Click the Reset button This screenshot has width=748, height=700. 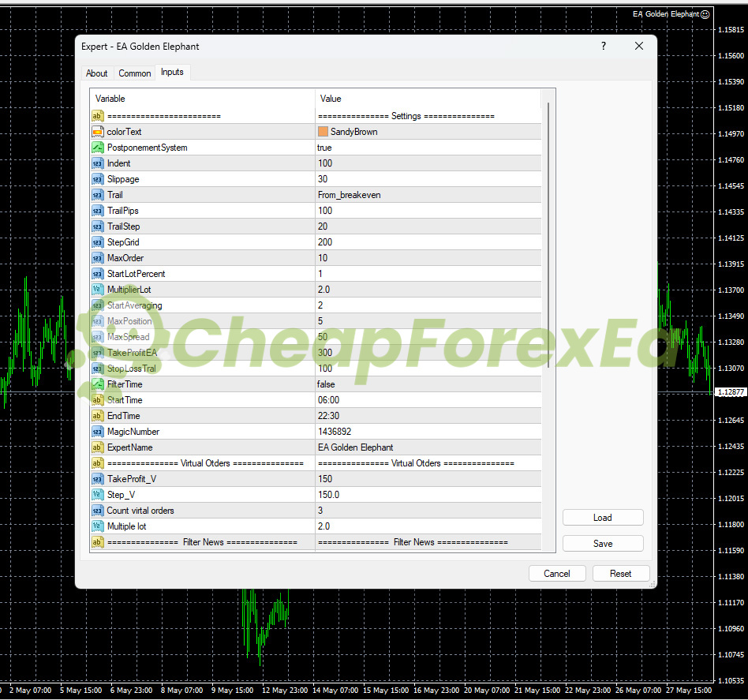pos(620,573)
